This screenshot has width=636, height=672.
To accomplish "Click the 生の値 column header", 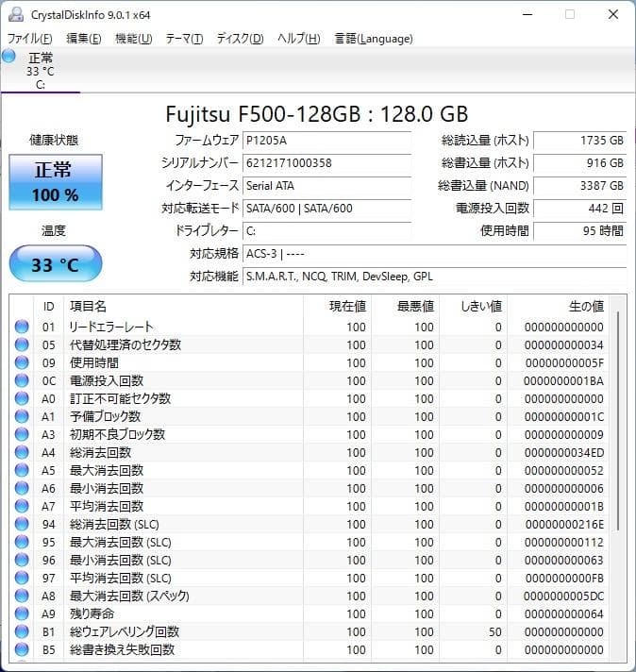I will (x=559, y=306).
